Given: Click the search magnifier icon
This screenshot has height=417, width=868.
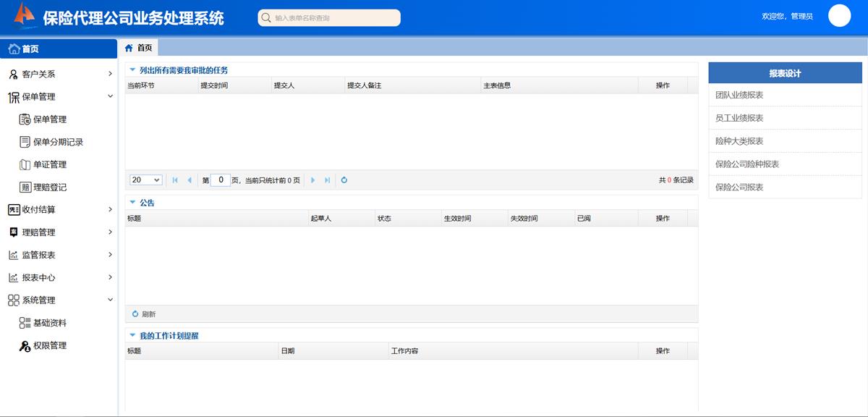Looking at the screenshot, I should tap(266, 18).
